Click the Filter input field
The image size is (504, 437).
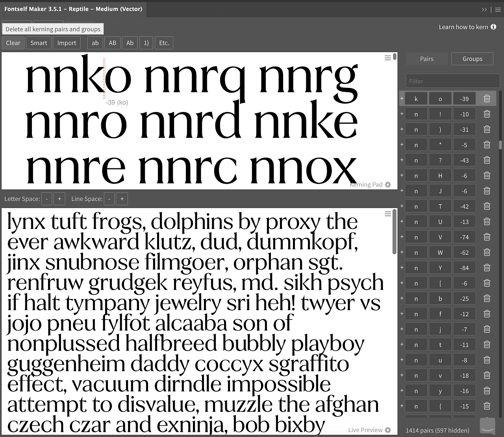click(x=452, y=81)
